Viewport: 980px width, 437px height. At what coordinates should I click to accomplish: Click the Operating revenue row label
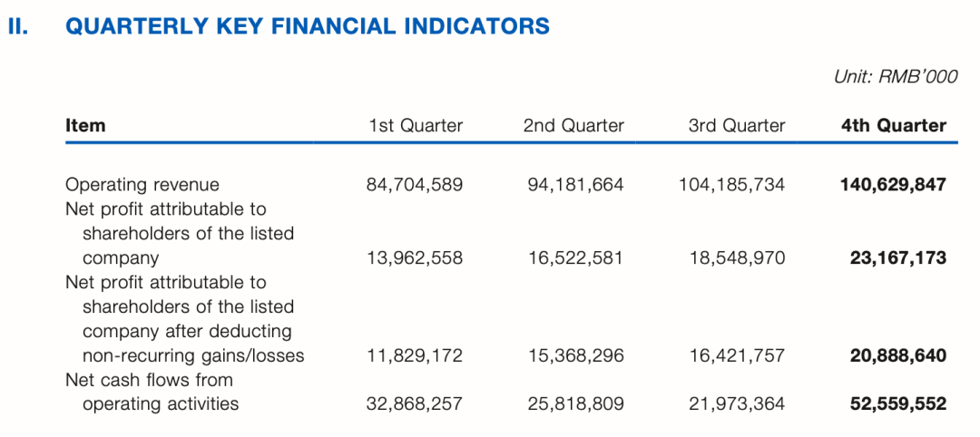point(142,185)
